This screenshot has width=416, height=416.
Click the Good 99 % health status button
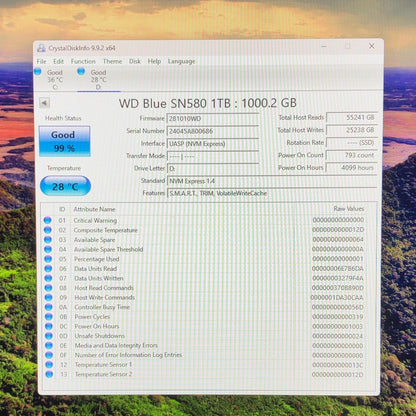[x=65, y=141]
